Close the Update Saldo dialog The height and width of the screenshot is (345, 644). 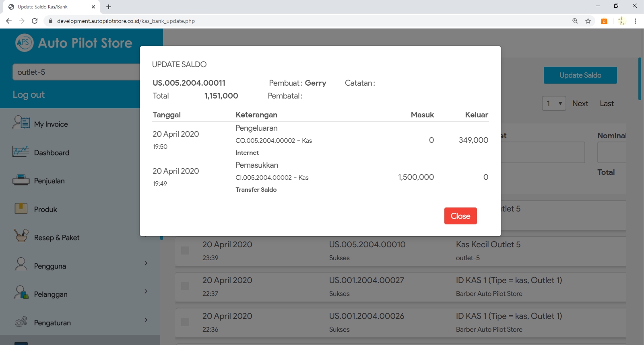(x=460, y=216)
